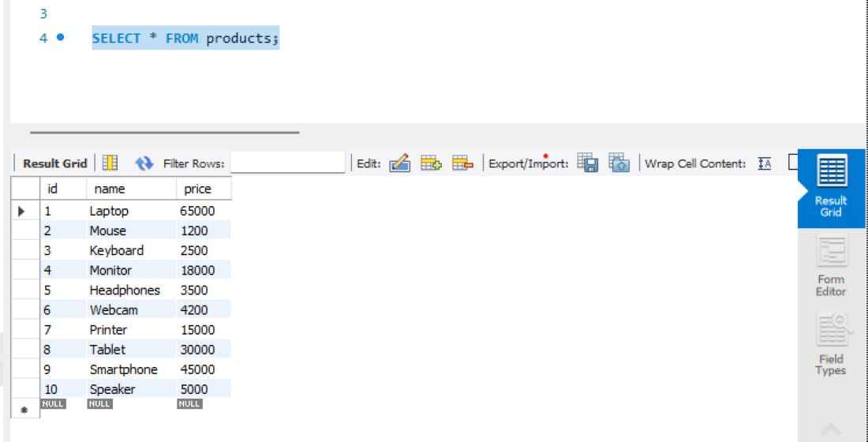Refresh the result set data
Image resolution: width=868 pixels, height=442 pixels.
(144, 163)
